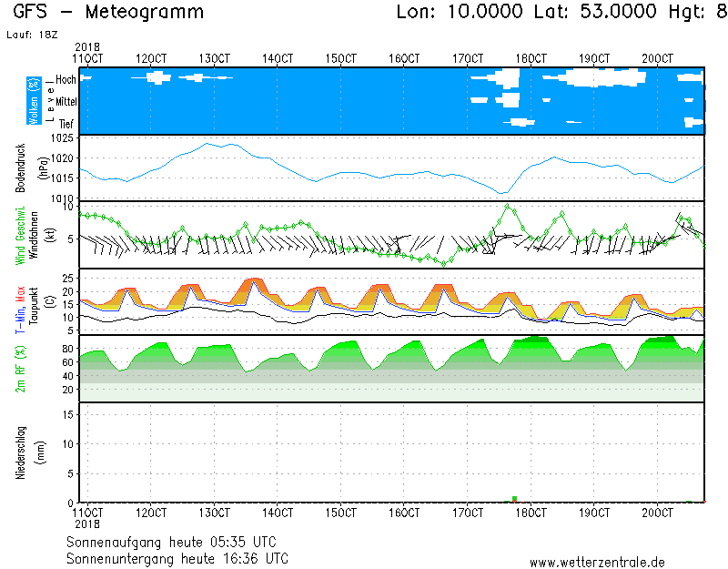
Task: Click the Tief cloud level label
Action: coord(66,124)
